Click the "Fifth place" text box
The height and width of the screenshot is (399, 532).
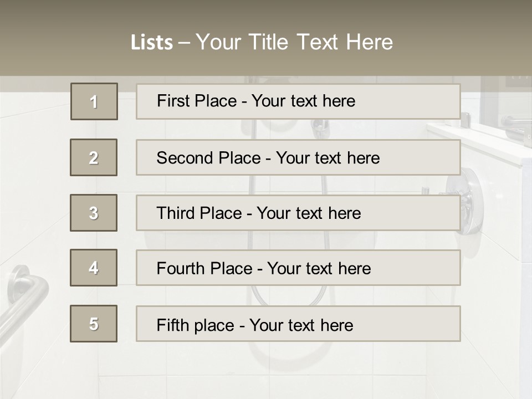tap(298, 324)
